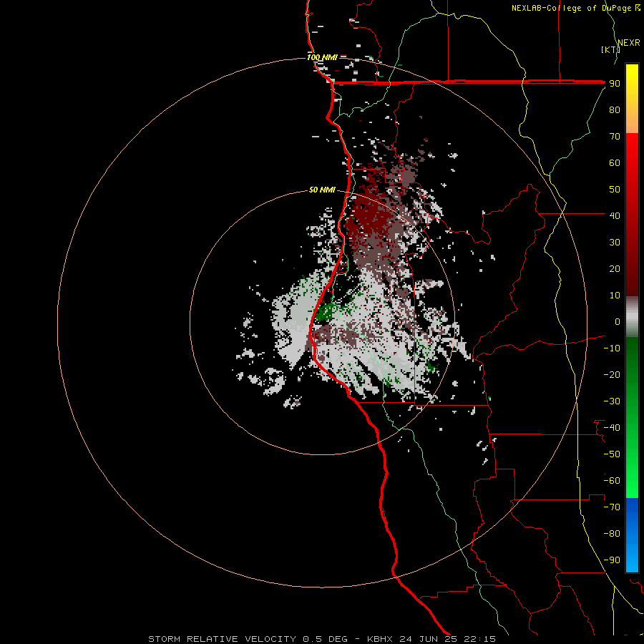644x644 pixels.
Task: Select the 60 scale value
Action: pyautogui.click(x=615, y=162)
